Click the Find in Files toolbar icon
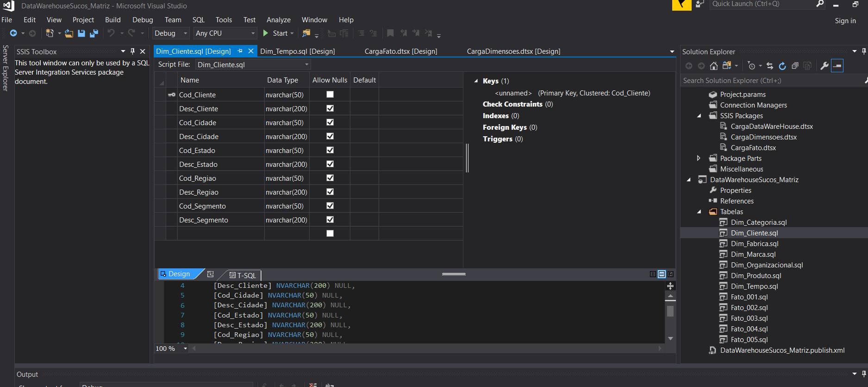 [x=306, y=33]
